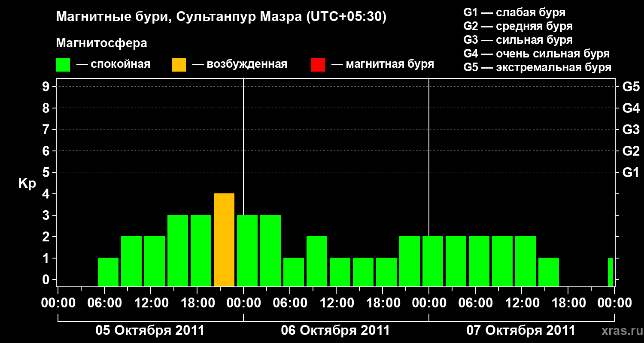644x343 pixels.
Task: Click legend line 'G2 — средняя буря'
Action: tap(518, 26)
